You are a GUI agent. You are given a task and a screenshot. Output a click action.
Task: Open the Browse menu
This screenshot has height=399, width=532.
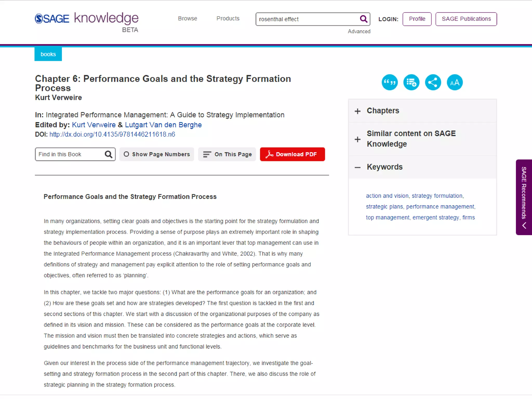click(187, 18)
